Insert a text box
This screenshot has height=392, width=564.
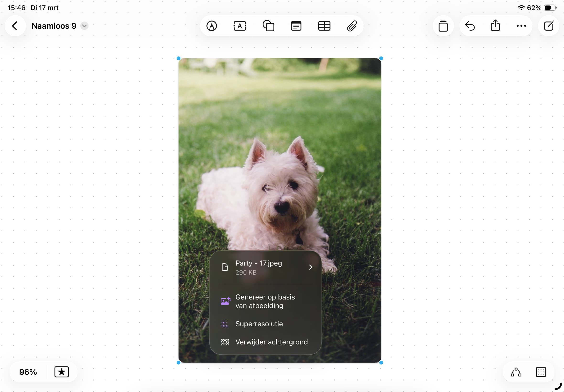click(240, 26)
